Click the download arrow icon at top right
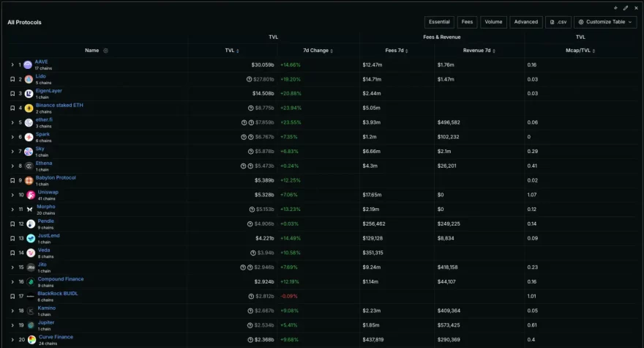The image size is (644, 348). (x=615, y=7)
